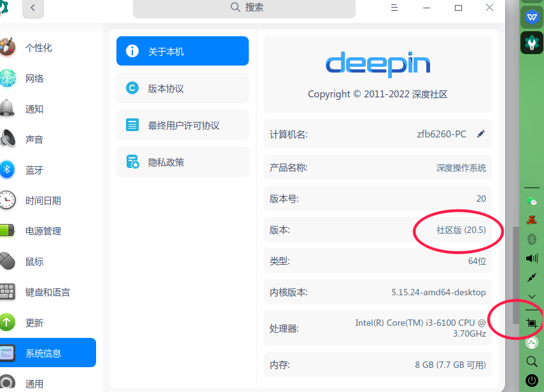Minimize the Control Center window
The image size is (544, 392).
pos(426,8)
